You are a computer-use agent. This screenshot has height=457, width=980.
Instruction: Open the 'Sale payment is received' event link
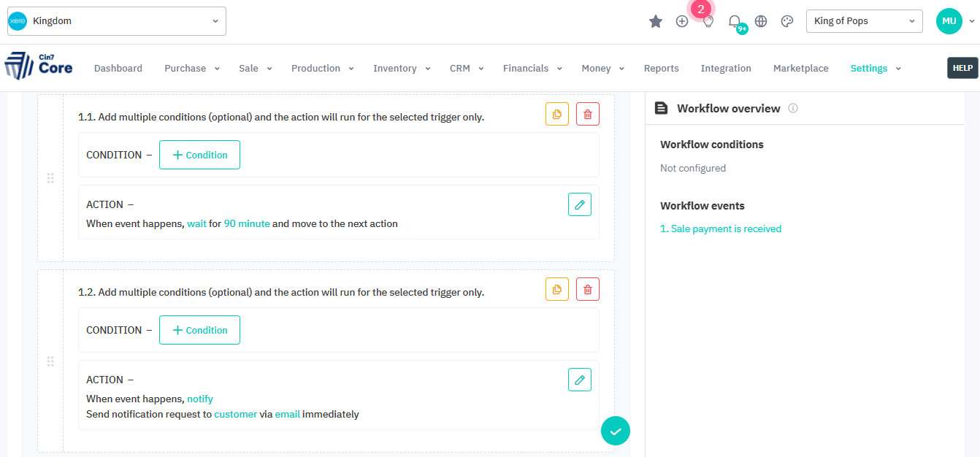pos(720,228)
